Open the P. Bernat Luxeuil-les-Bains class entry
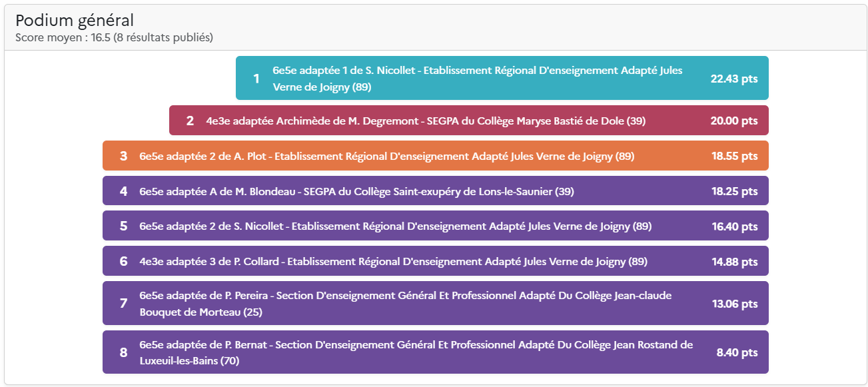Viewport: 868px width, 387px height. [416, 353]
